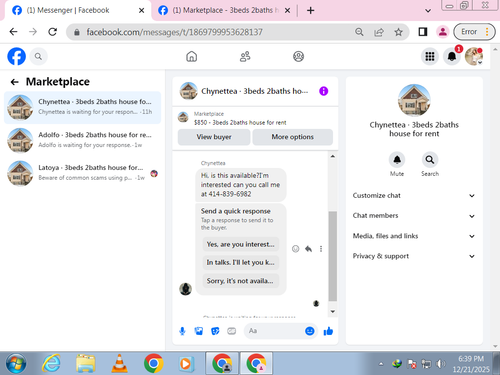Open Chrome tab search dropdown arrow
The width and height of the screenshot is (500, 375).
click(428, 11)
